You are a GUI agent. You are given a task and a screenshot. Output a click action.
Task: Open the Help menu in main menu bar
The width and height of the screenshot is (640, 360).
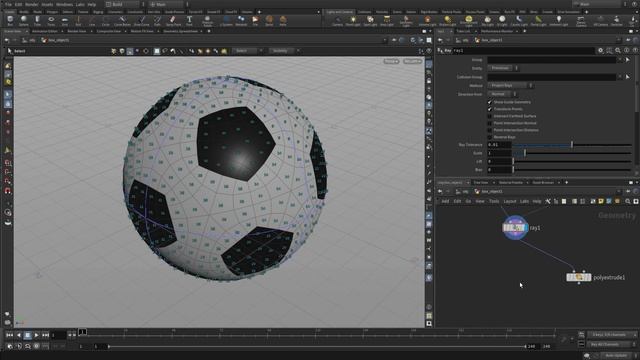(92, 4)
